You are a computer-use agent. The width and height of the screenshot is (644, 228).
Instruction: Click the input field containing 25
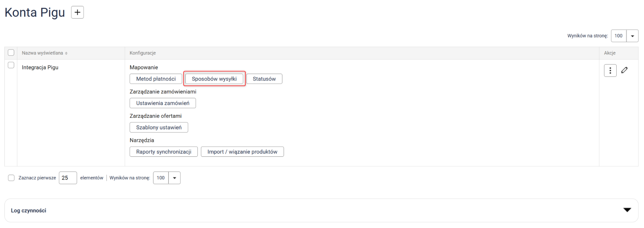[68, 178]
